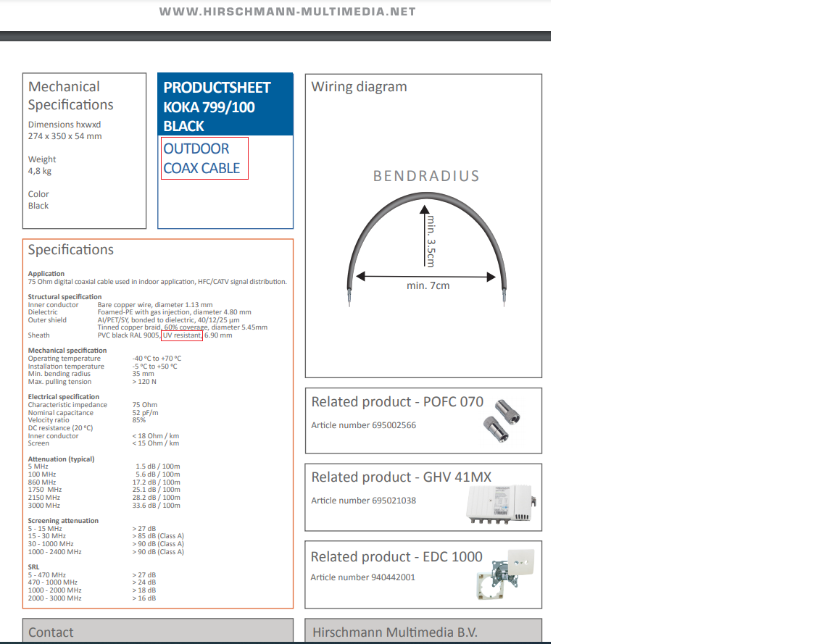
Task: Switch to the Wiring diagram section
Action: 359,86
